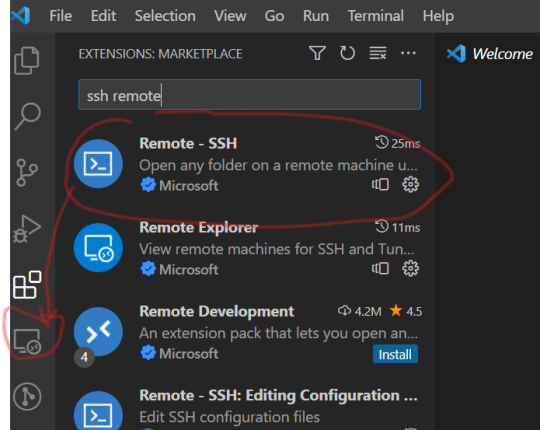Open the Views and More Actions menu
This screenshot has height=430, width=540.
408,53
